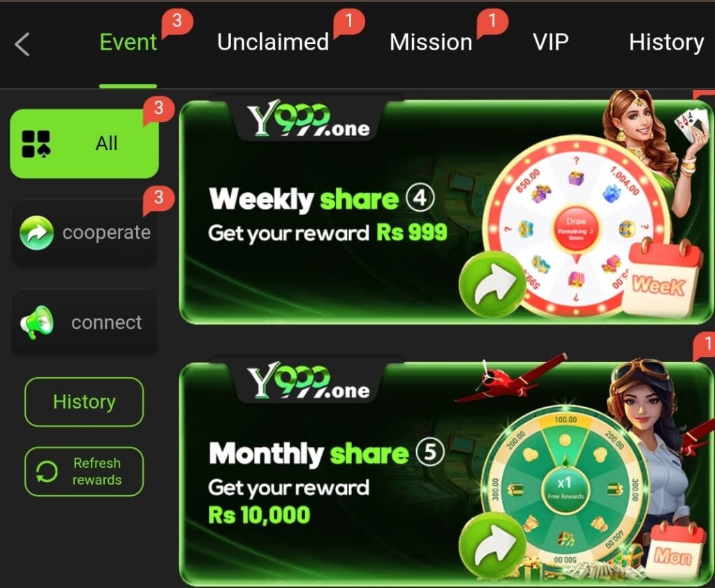Tap the cooperate share arrow icon
Image resolution: width=715 pixels, height=588 pixels.
coord(36,233)
